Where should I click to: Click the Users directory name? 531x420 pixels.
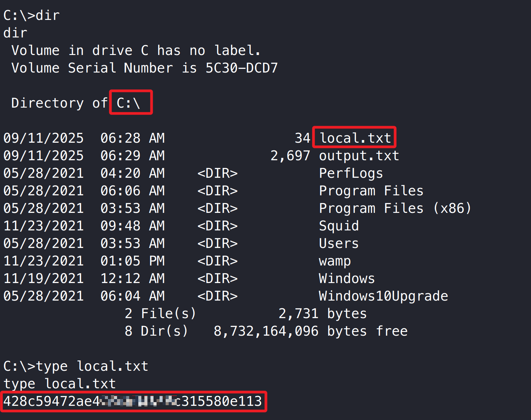339,243
